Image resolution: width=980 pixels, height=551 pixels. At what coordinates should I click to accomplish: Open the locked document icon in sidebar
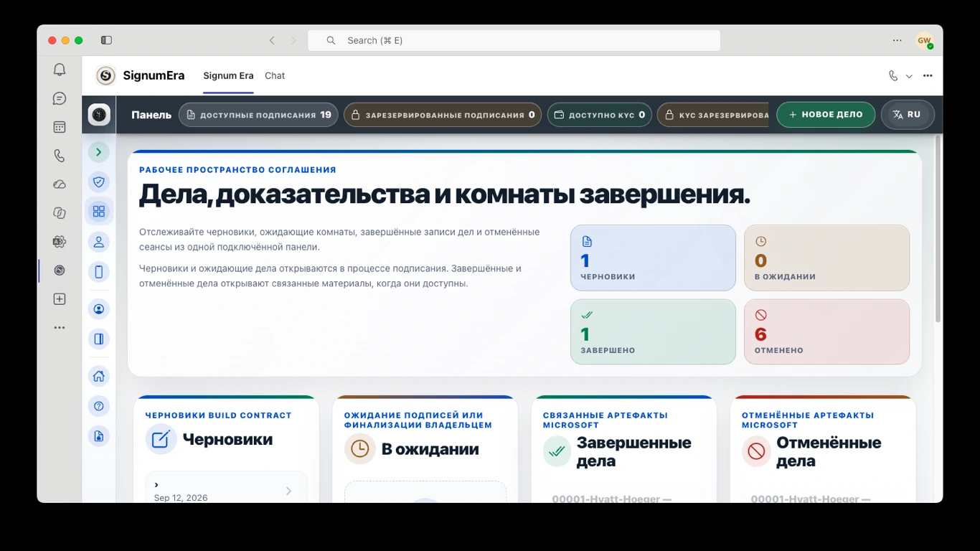[x=99, y=436]
